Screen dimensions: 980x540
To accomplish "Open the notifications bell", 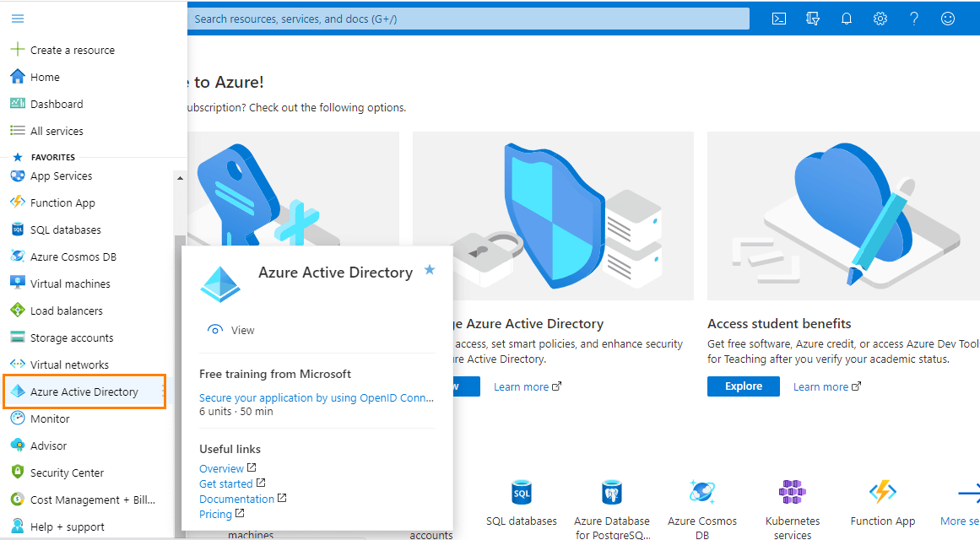I will coord(847,18).
